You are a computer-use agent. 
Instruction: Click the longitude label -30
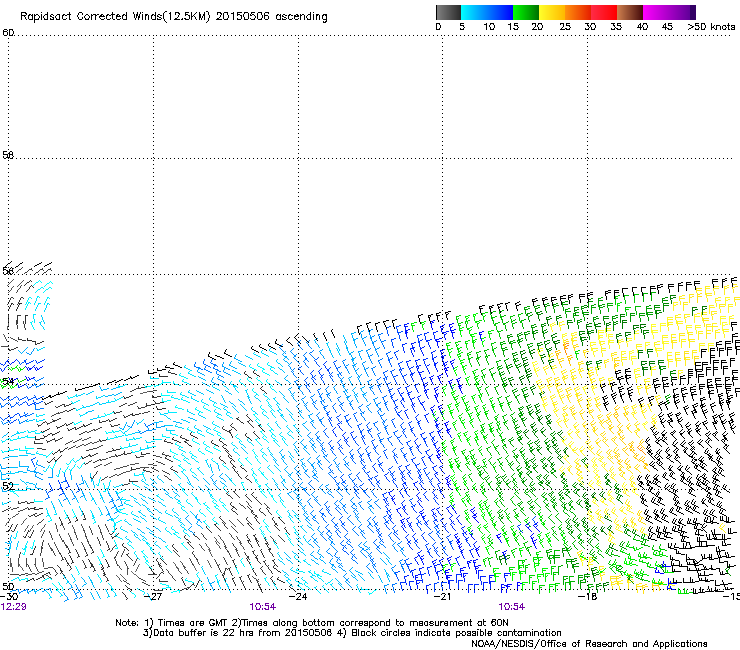click(x=10, y=597)
